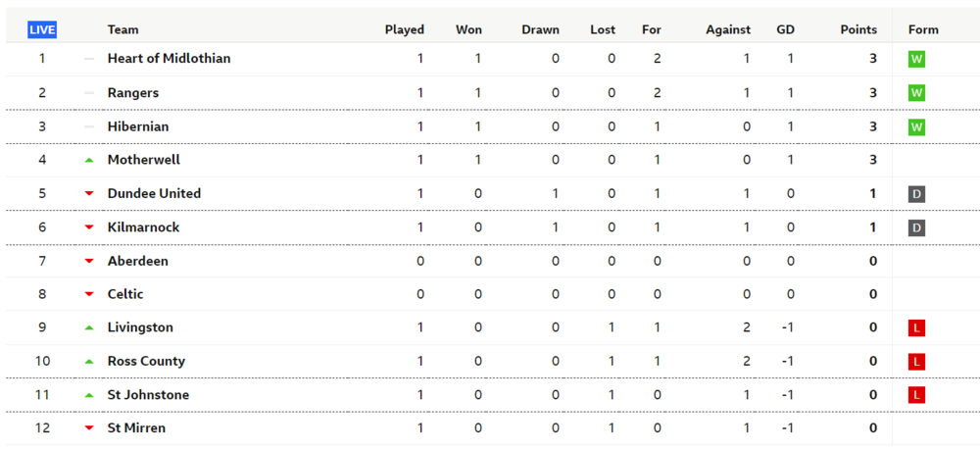Open the Aberdeen team page
Image resolution: width=980 pixels, height=450 pixels.
coord(137,261)
